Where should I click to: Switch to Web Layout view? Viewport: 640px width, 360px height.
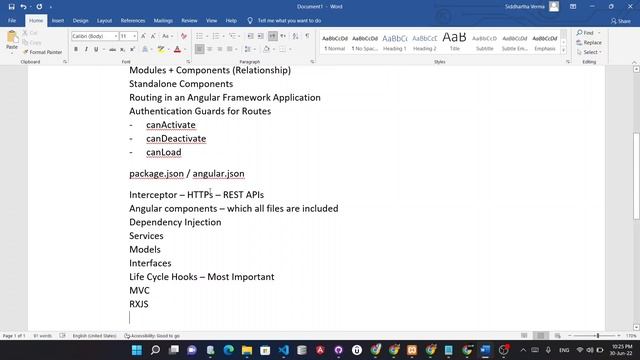click(558, 336)
